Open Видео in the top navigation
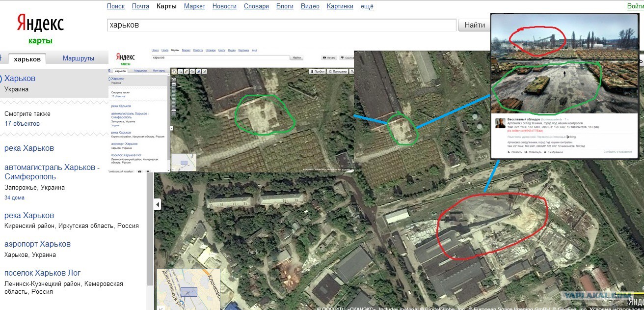 310,6
